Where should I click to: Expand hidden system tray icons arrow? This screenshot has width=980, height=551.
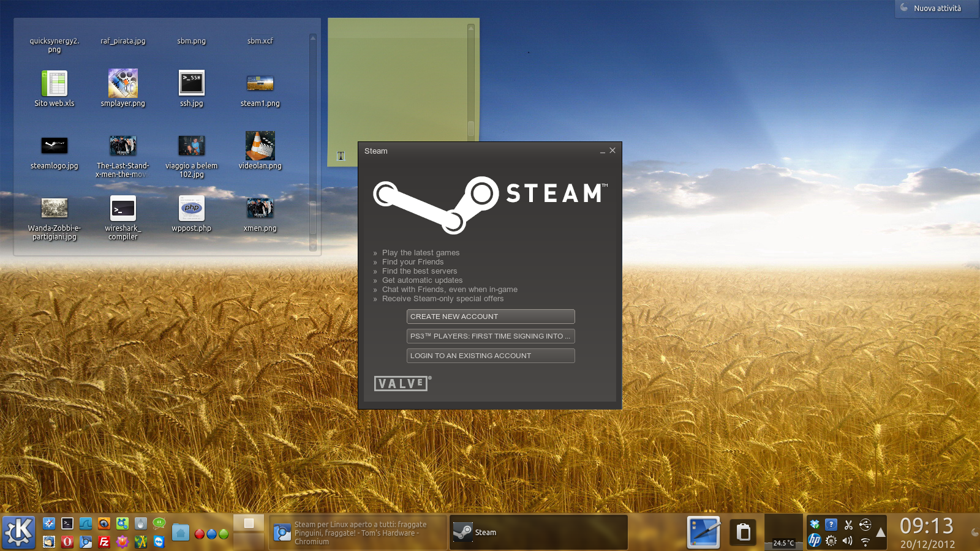point(881,533)
